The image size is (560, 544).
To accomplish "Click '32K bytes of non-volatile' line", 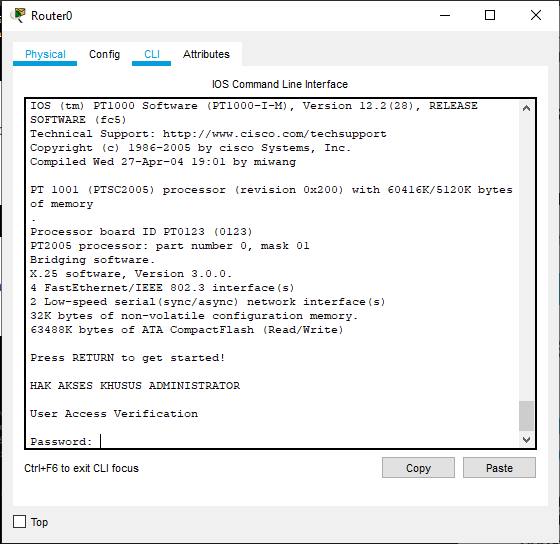I will coord(194,316).
